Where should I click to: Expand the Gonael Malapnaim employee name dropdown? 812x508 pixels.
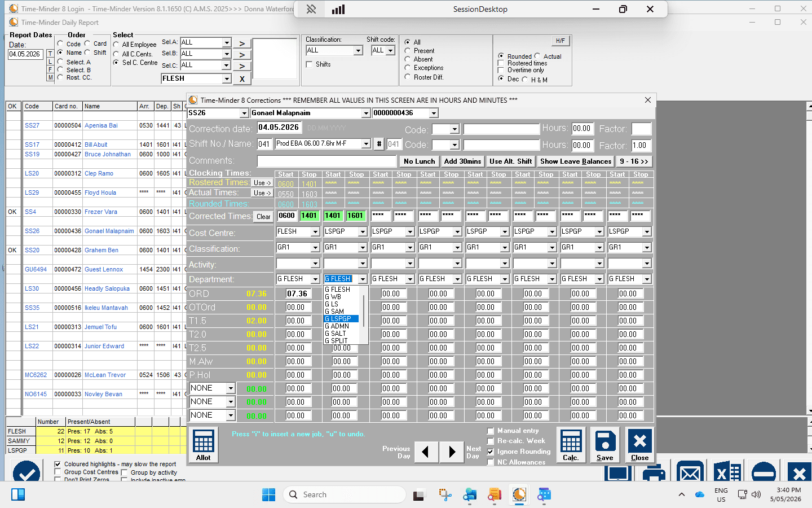[x=366, y=113]
